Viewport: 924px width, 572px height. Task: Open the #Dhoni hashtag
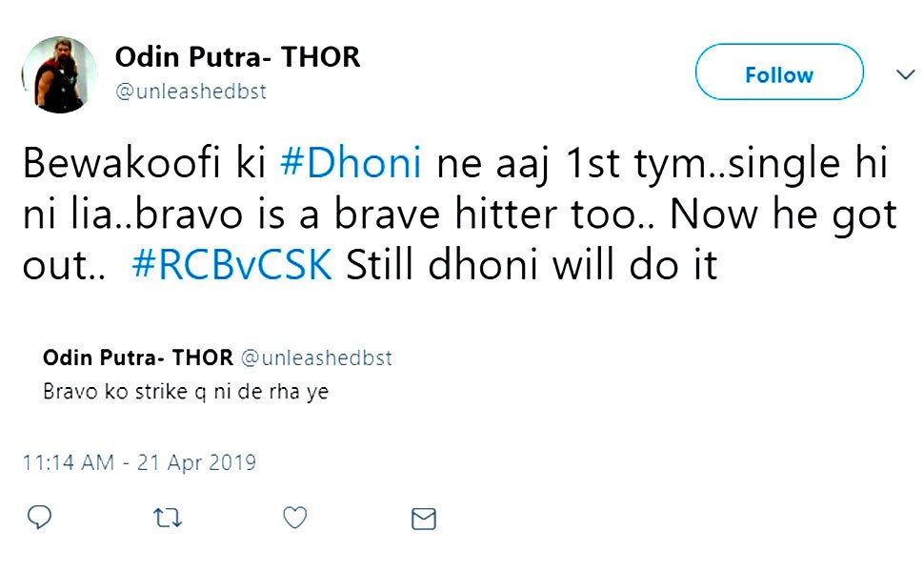(x=353, y=162)
